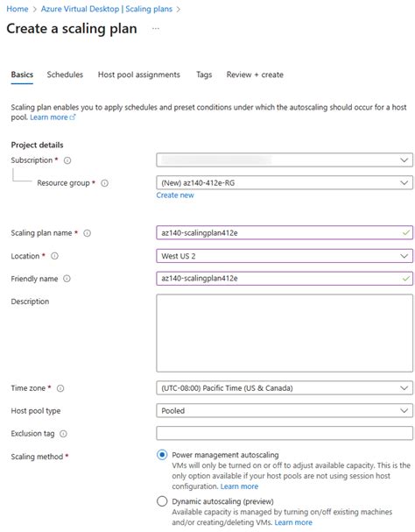Click the Host pool type label
Screen dimensions: 415x532
click(36, 411)
